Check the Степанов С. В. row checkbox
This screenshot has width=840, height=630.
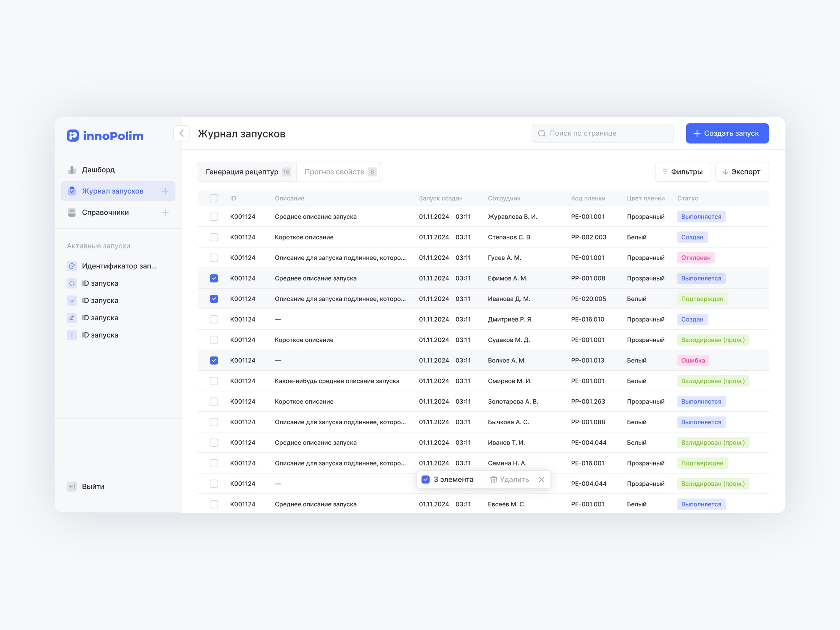click(x=214, y=237)
